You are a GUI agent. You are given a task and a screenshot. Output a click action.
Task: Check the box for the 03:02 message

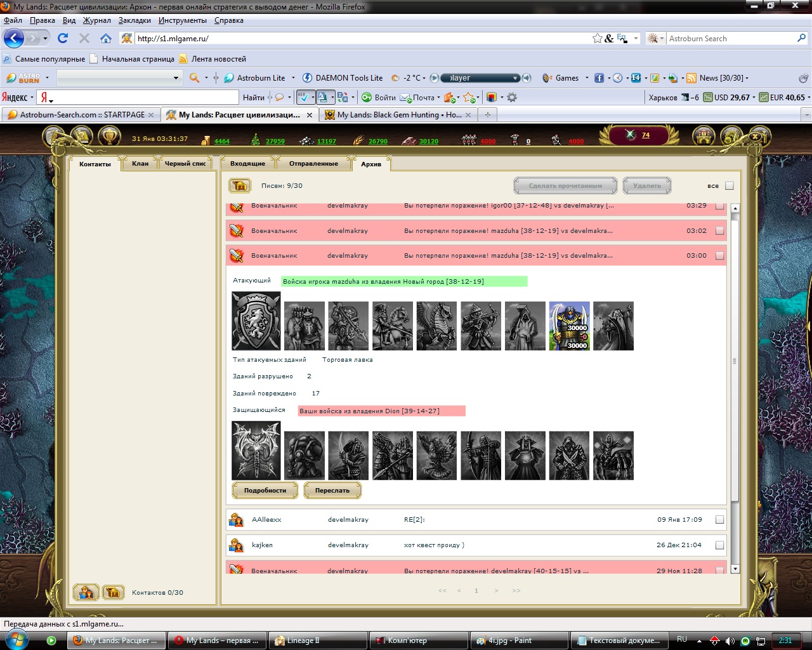(x=719, y=231)
